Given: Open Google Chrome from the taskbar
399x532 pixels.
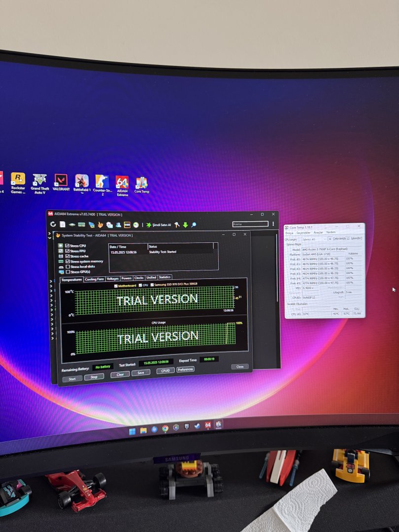Looking at the screenshot, I should click(x=165, y=429).
